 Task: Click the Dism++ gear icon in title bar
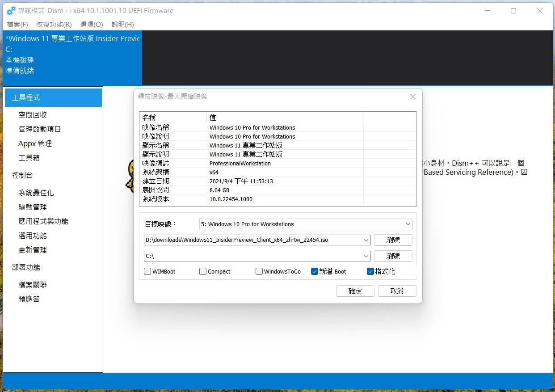(x=11, y=11)
